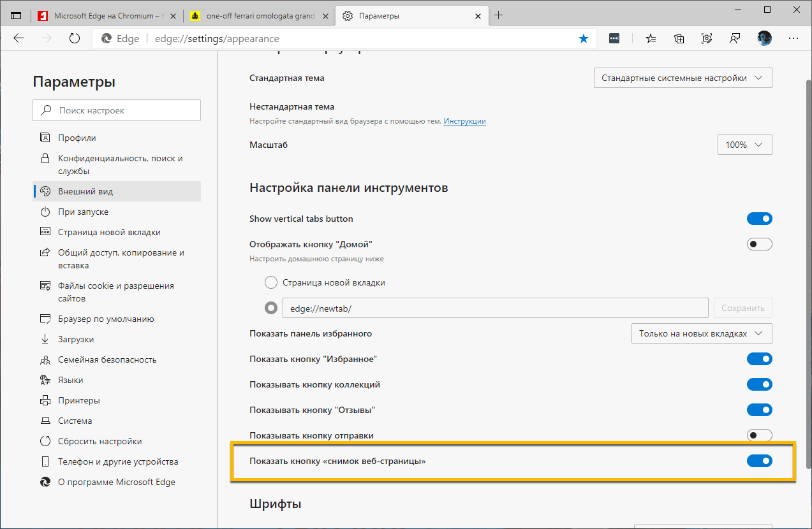Screen dimensions: 812x529
Task: Click the back navigation arrow
Action: click(x=18, y=38)
